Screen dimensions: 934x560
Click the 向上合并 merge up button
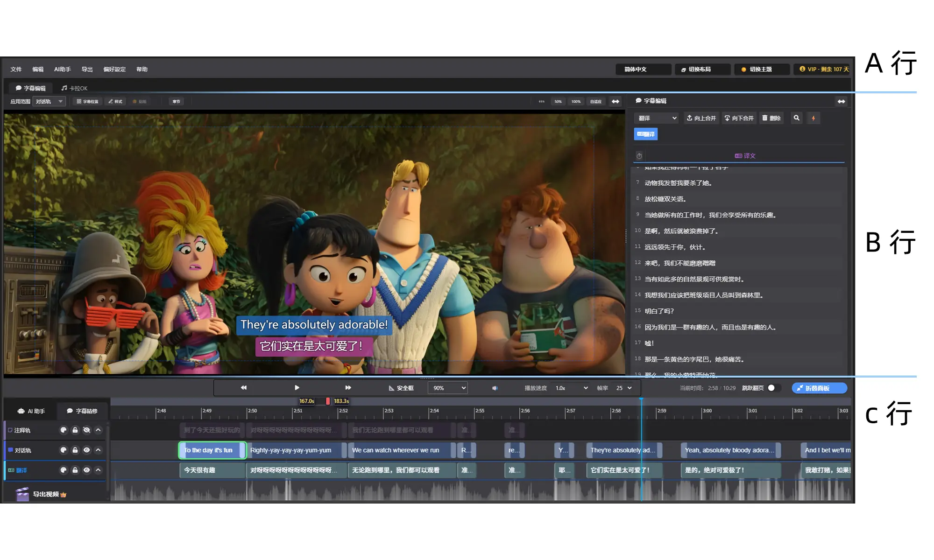[x=701, y=119]
